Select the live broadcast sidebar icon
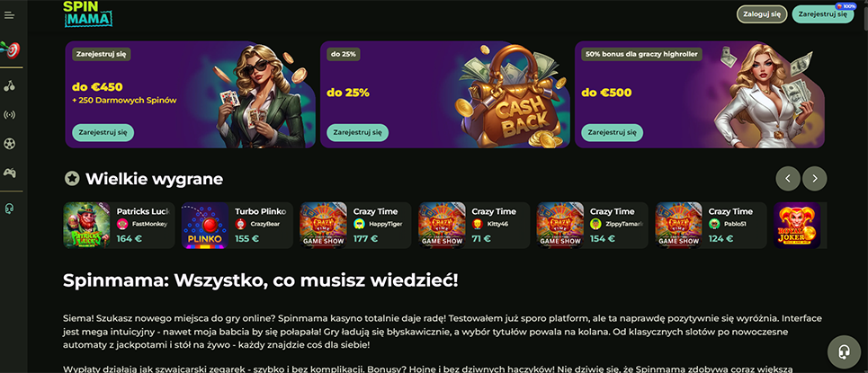 (9, 115)
